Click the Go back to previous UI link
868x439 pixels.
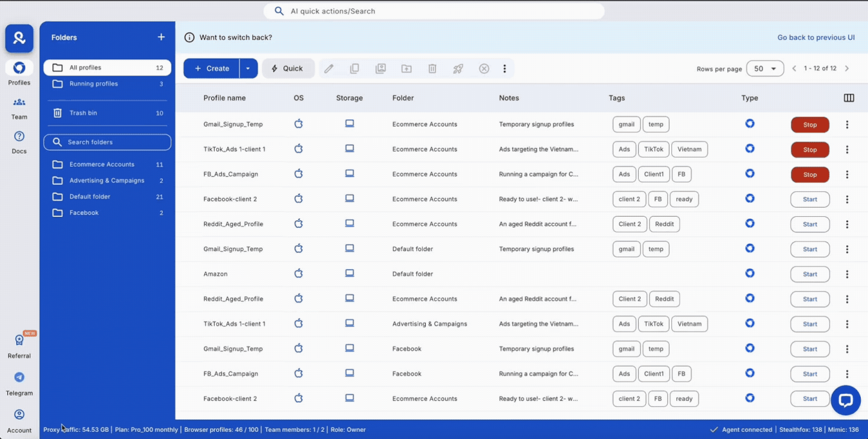pos(816,37)
